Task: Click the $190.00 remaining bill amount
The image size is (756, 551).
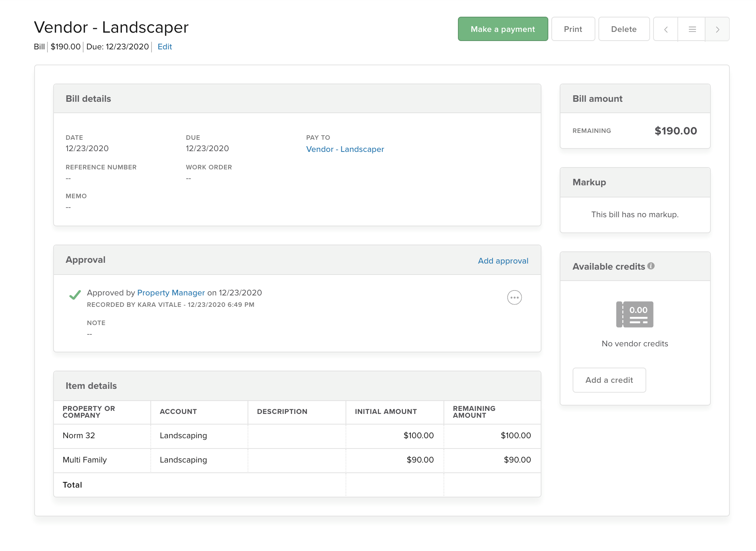Action: (676, 131)
